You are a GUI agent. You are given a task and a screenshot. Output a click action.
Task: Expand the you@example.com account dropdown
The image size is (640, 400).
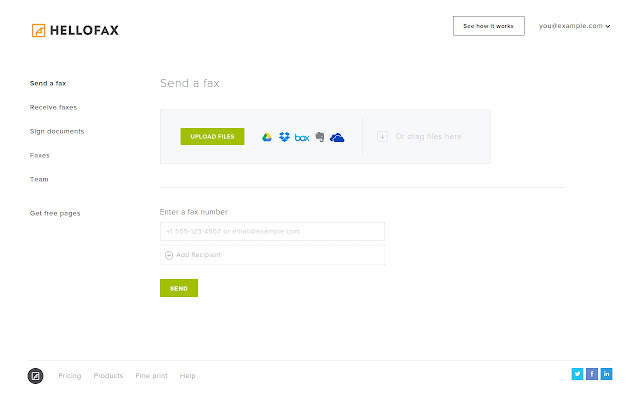click(574, 26)
